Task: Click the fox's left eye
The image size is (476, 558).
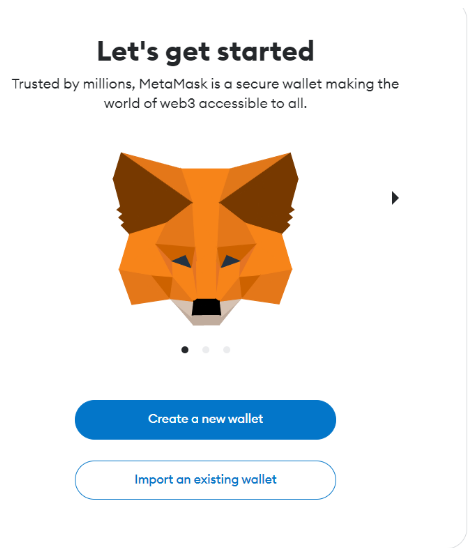Action: (182, 262)
